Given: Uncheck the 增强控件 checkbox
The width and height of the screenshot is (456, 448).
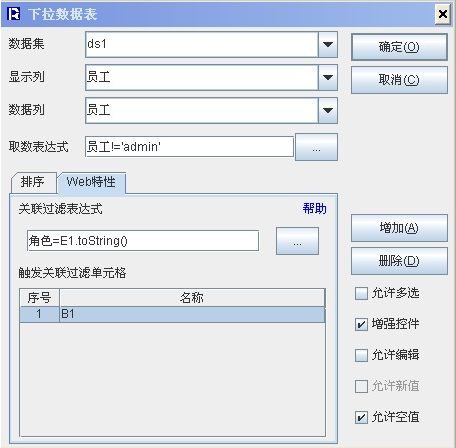Looking at the screenshot, I should (x=361, y=324).
